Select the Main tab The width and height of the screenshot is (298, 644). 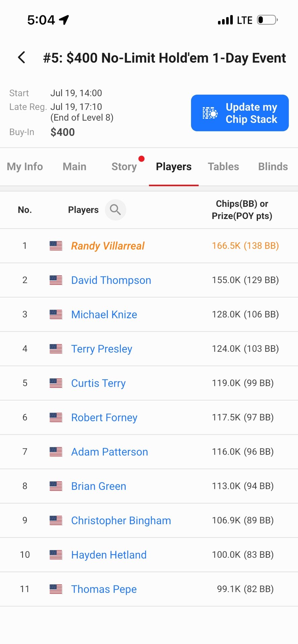pyautogui.click(x=75, y=167)
